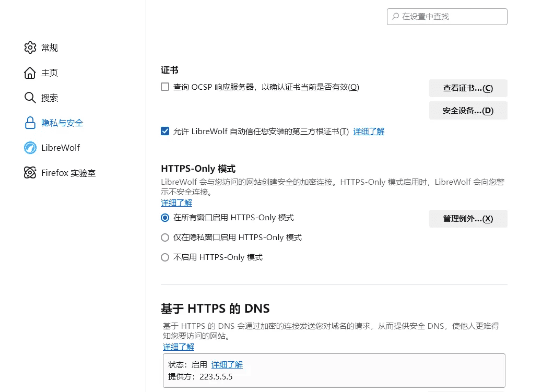Click the 证书 section heading
Image resolution: width=554 pixels, height=392 pixels.
170,70
